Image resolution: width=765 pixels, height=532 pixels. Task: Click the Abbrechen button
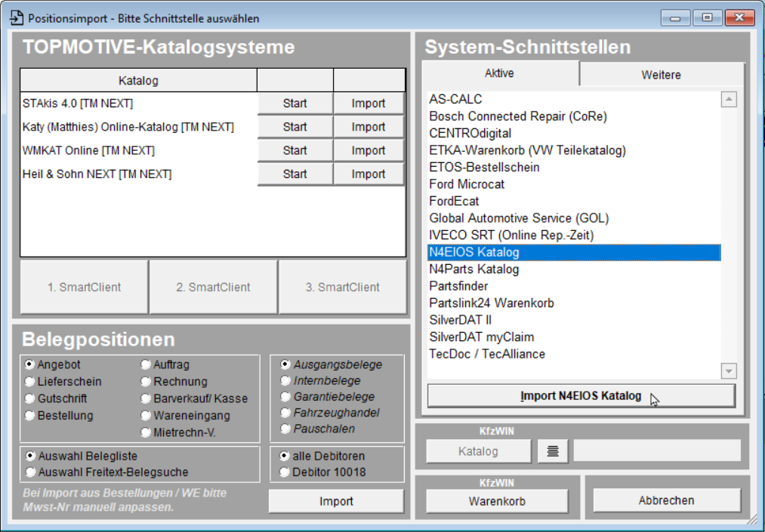click(666, 500)
